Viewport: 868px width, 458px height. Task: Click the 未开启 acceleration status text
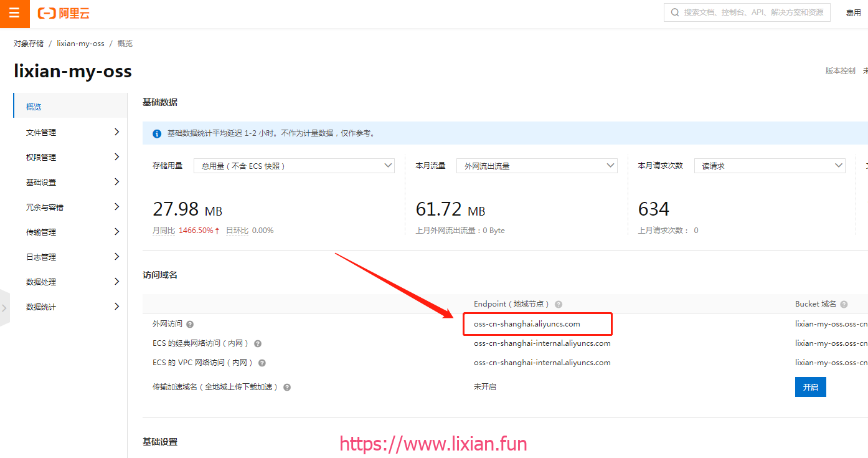pos(485,387)
